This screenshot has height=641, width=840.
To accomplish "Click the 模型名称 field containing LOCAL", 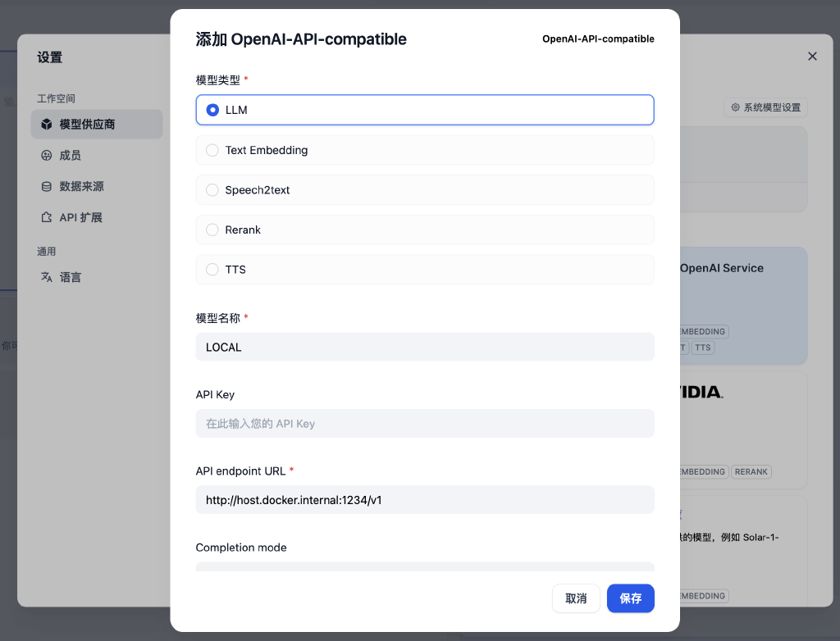I will pos(425,347).
